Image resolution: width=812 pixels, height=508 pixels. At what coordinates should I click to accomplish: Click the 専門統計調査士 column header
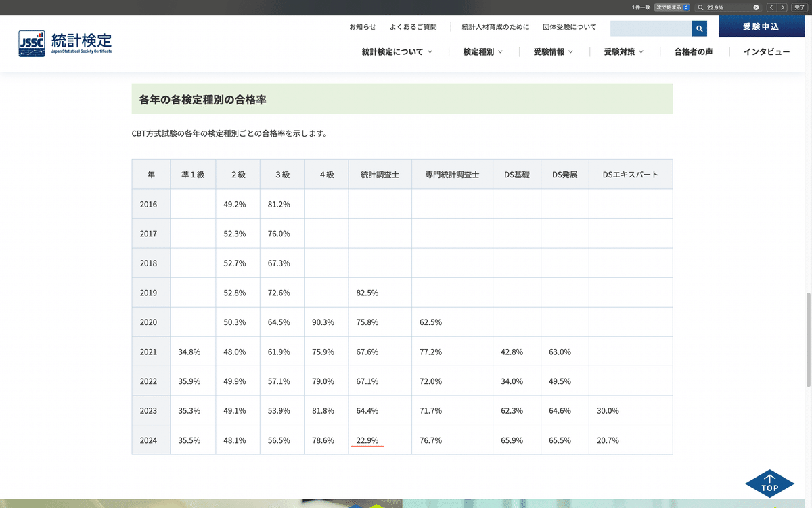point(453,174)
